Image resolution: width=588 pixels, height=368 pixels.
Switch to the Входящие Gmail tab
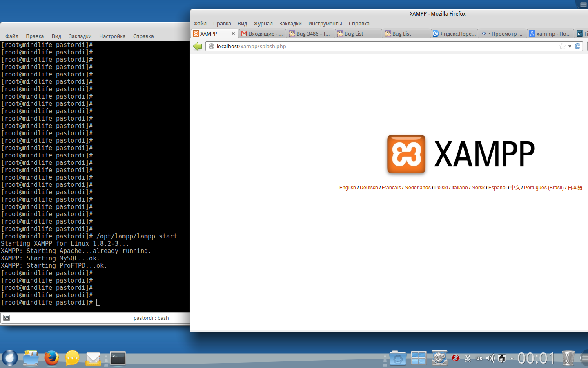coord(263,34)
